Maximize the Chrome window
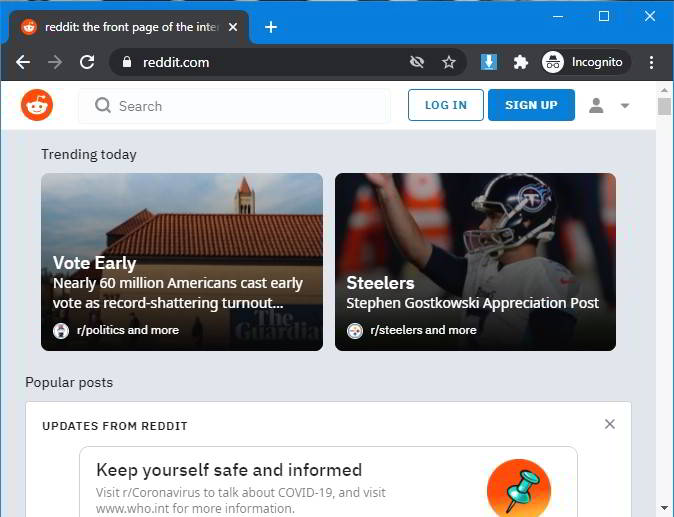Viewport: 674px width, 517px height. click(x=604, y=17)
